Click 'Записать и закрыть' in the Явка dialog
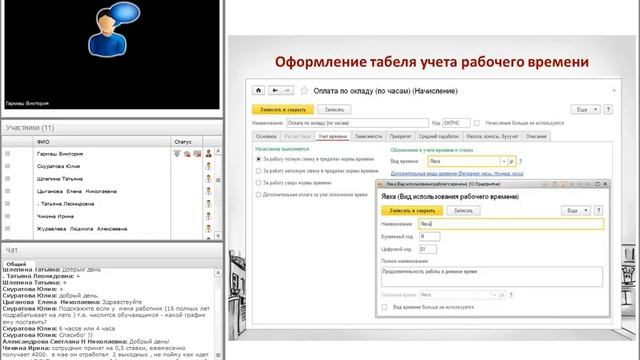The height and width of the screenshot is (360, 640). tap(412, 211)
